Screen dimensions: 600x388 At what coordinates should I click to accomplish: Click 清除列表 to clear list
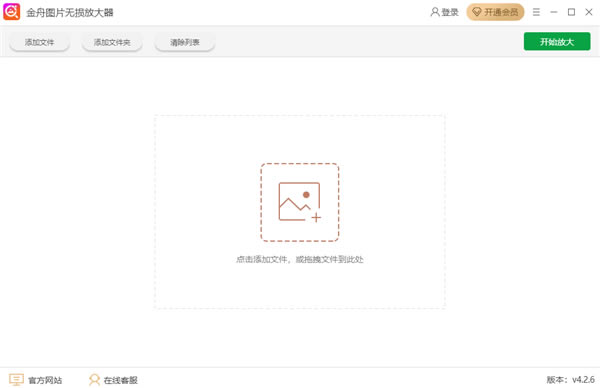tap(185, 42)
